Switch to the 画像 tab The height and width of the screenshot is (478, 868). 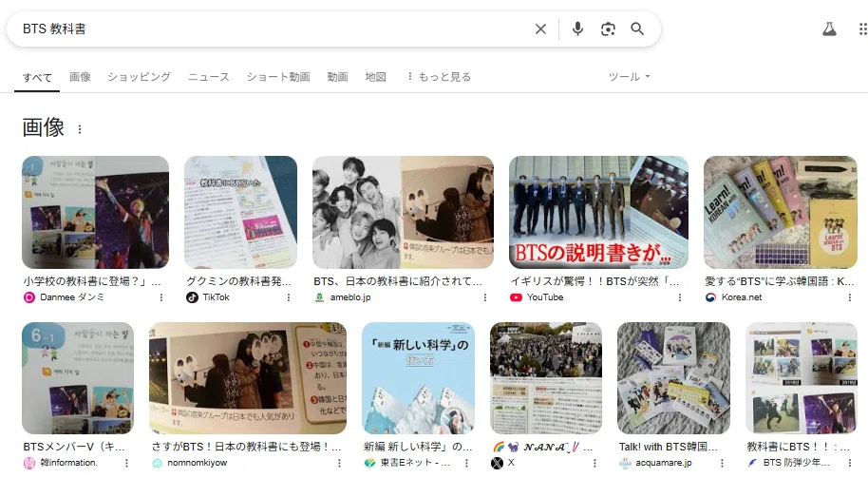coord(80,77)
